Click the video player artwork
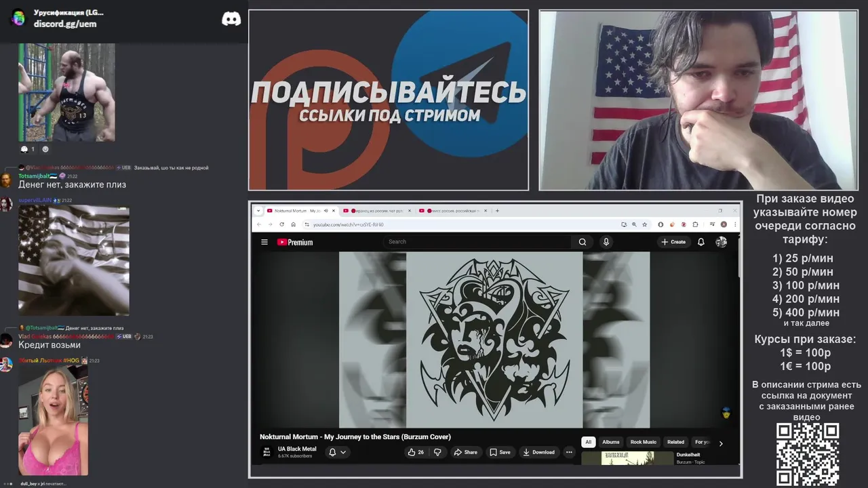The image size is (868, 488). click(494, 340)
